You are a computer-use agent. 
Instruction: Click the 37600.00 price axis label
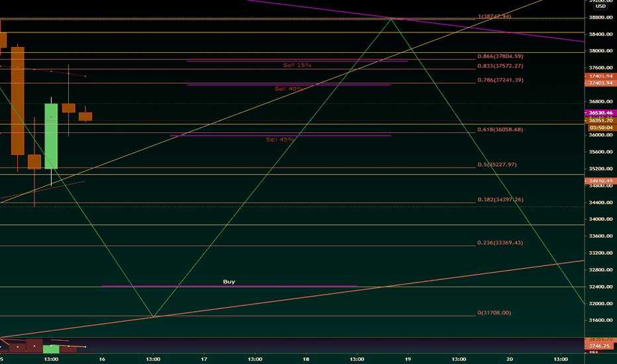[x=601, y=68]
